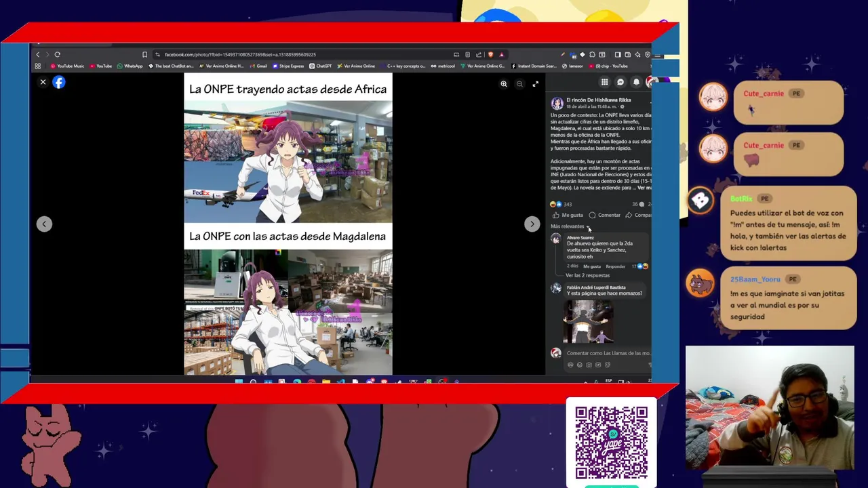
Task: Zoom in on the photo
Action: [x=504, y=84]
